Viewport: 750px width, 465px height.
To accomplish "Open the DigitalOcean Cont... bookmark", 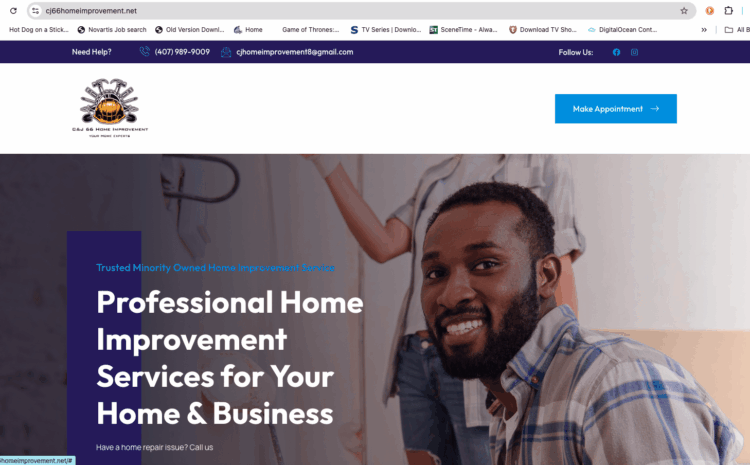I will [622, 30].
